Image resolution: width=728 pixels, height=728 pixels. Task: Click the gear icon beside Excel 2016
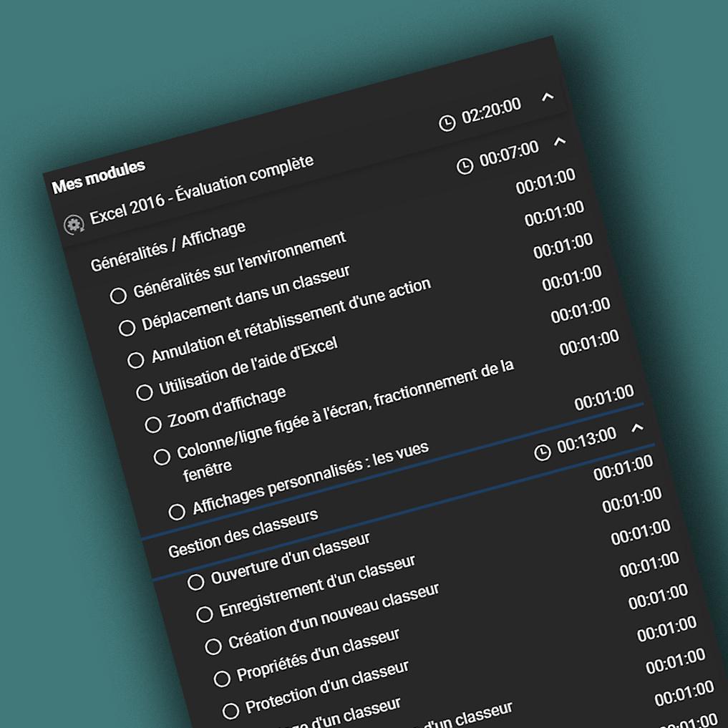click(74, 225)
